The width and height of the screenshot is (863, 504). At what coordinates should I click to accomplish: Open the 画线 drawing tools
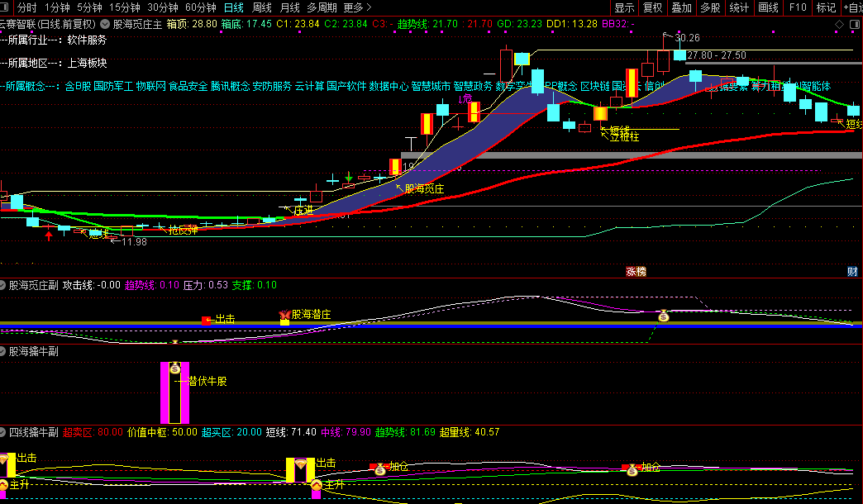tap(768, 7)
